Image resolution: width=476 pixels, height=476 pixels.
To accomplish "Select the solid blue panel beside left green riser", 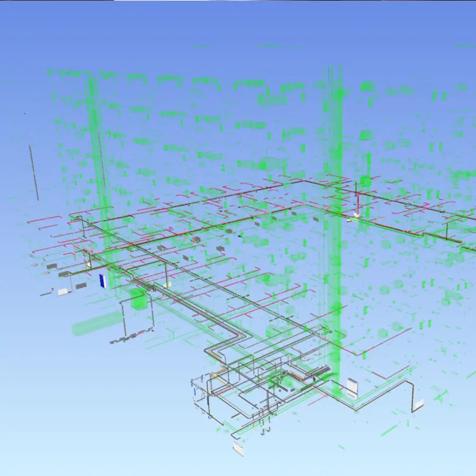I will [103, 281].
